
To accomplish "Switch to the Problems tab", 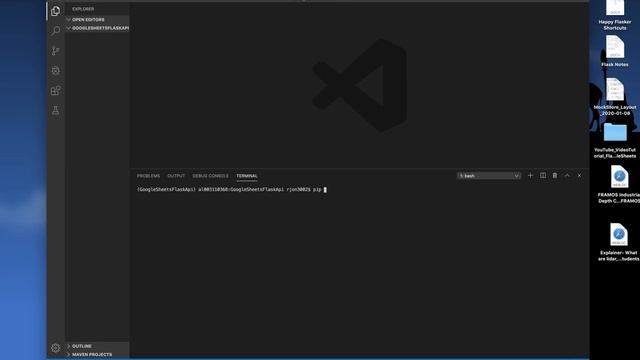I will [148, 176].
